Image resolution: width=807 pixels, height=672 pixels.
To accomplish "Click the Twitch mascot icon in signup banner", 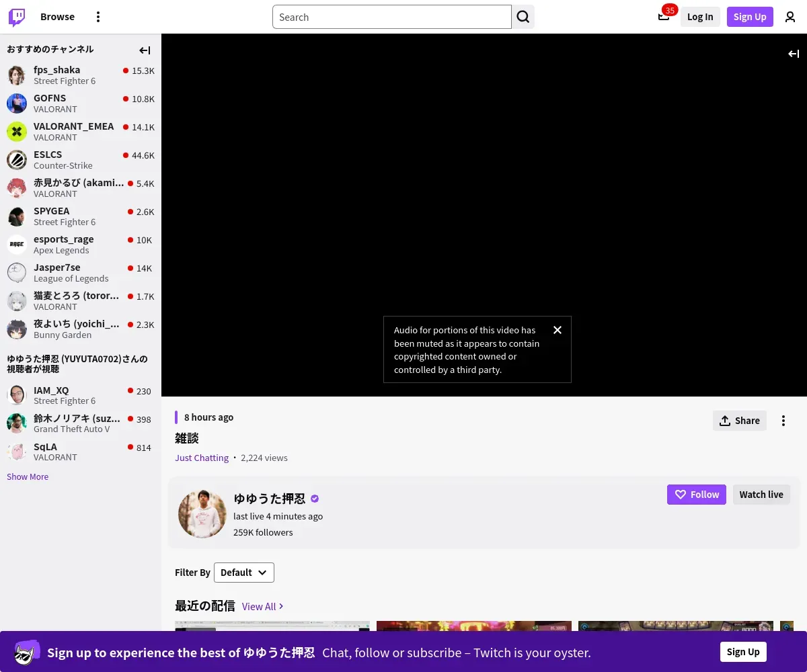I will (x=27, y=652).
